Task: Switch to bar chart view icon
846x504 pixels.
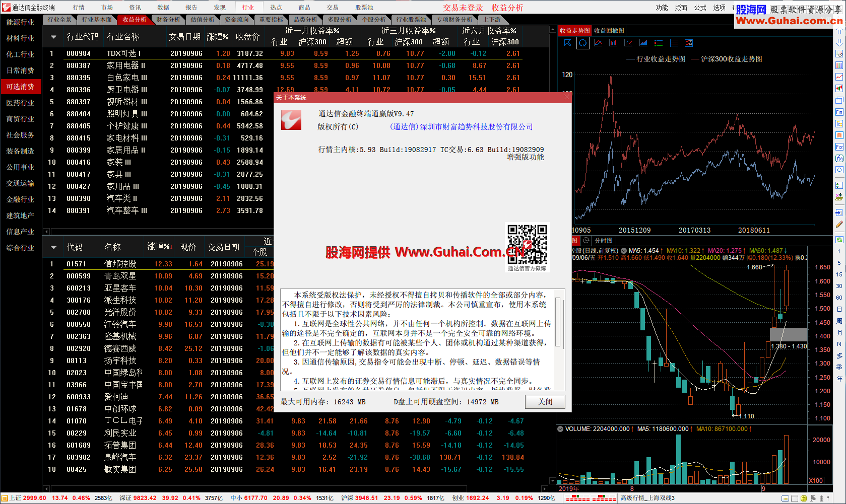Action: 613,43
